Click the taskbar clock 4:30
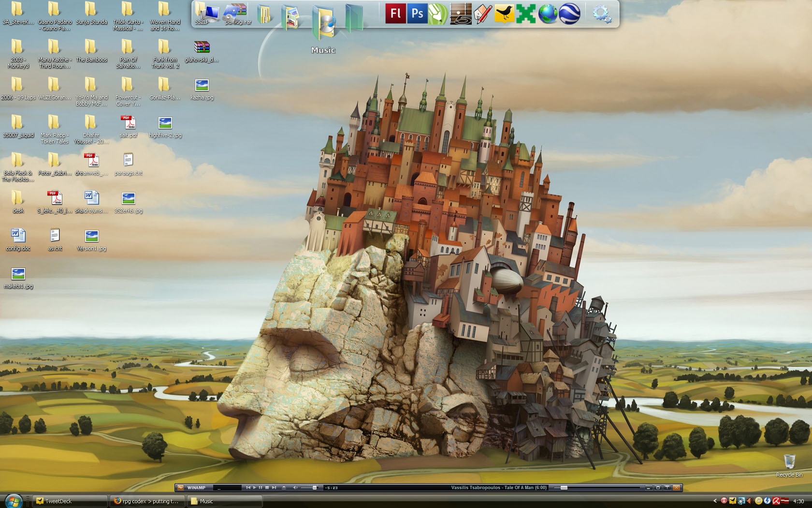812x508 pixels. point(798,501)
